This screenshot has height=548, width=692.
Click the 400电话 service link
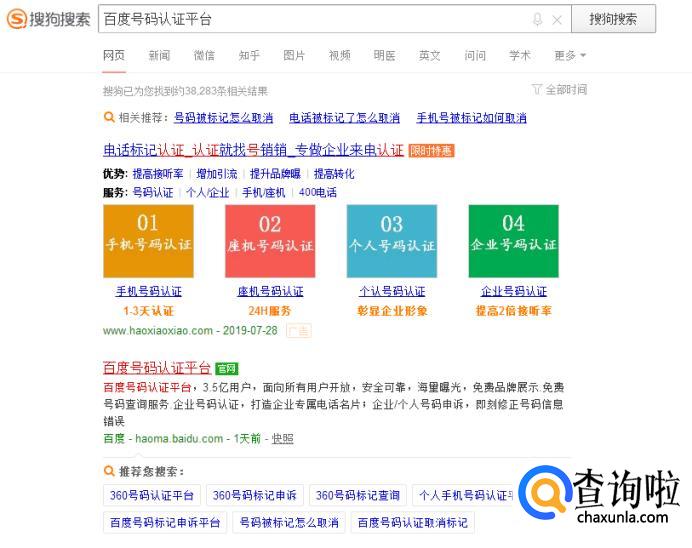tap(318, 192)
